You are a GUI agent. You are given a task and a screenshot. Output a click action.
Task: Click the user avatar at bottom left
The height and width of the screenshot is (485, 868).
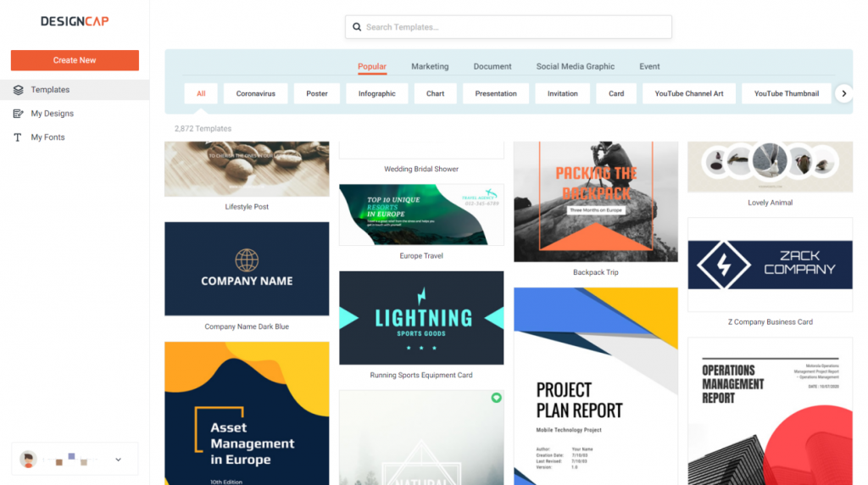tap(28, 459)
